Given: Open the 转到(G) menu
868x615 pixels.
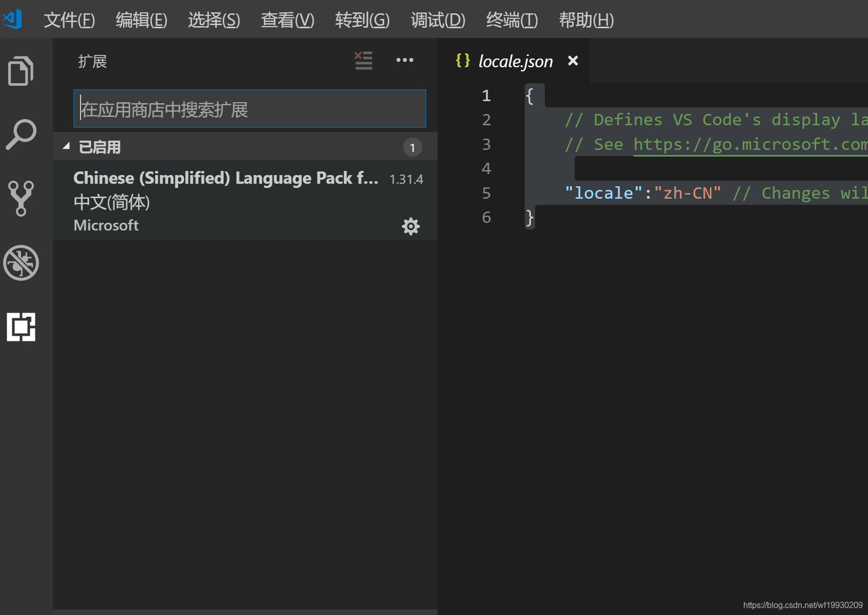Looking at the screenshot, I should [x=362, y=20].
